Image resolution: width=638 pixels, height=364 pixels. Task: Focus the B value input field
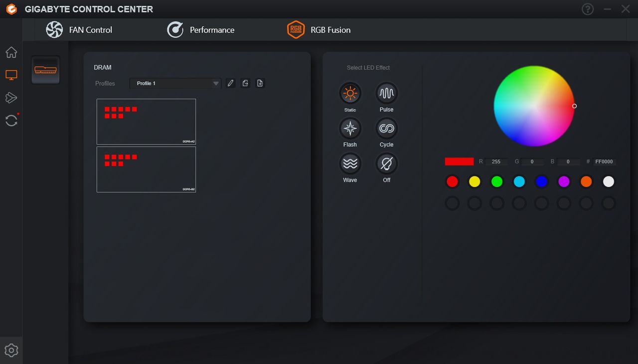pyautogui.click(x=569, y=162)
